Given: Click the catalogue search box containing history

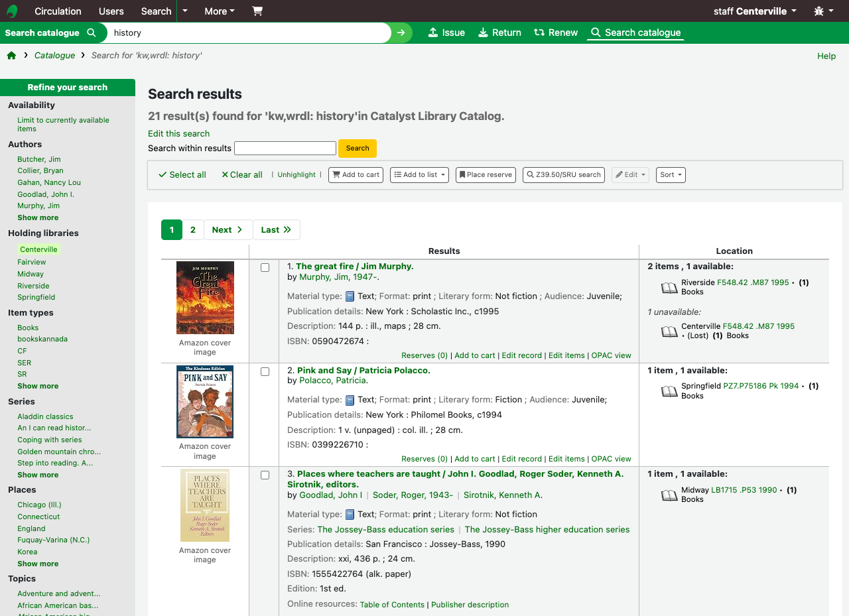Looking at the screenshot, I should (249, 32).
